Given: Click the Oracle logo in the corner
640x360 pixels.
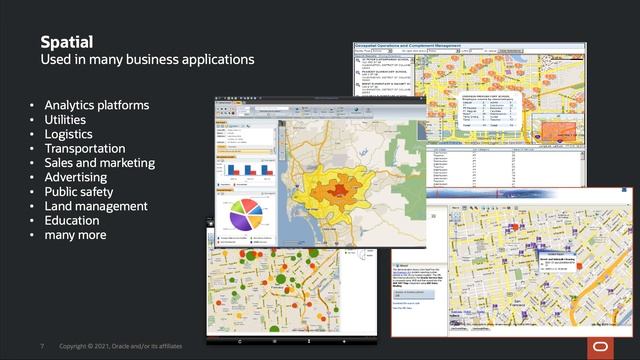Looking at the screenshot, I should pos(600,347).
